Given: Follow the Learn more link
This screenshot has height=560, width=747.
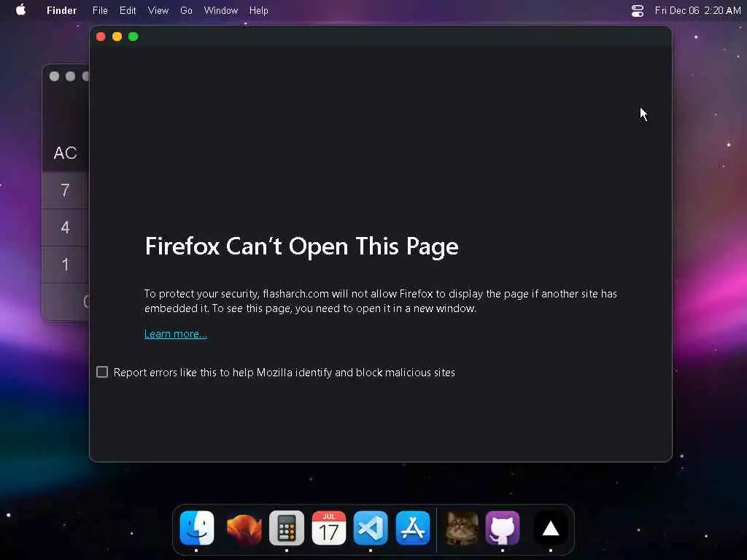Looking at the screenshot, I should click(x=176, y=334).
